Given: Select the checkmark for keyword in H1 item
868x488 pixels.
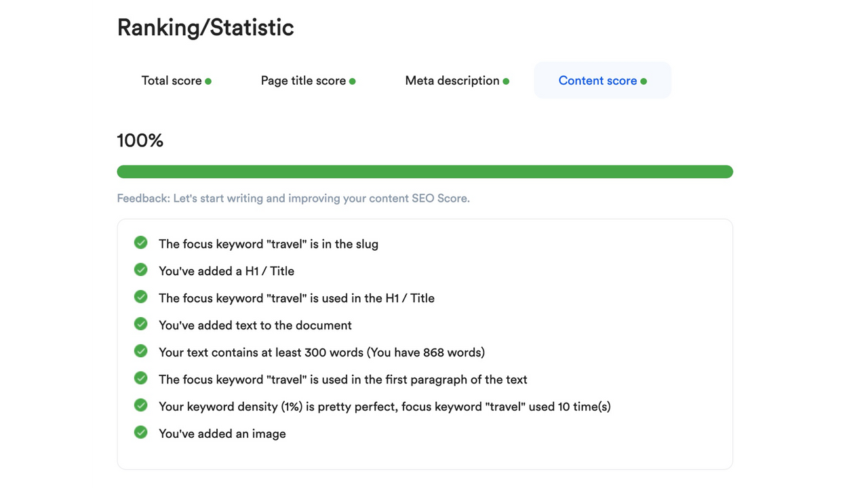Looking at the screenshot, I should [x=140, y=297].
